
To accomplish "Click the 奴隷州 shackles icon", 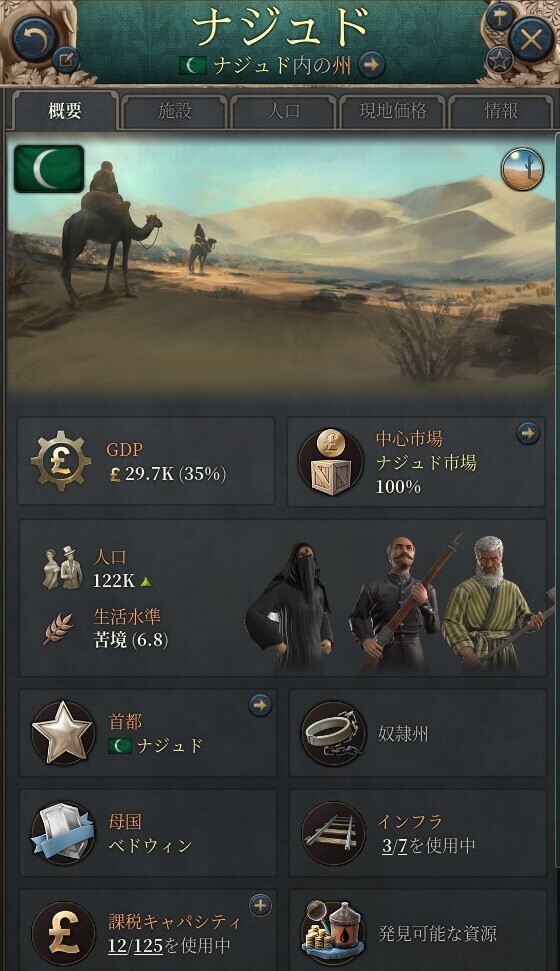I will click(333, 734).
